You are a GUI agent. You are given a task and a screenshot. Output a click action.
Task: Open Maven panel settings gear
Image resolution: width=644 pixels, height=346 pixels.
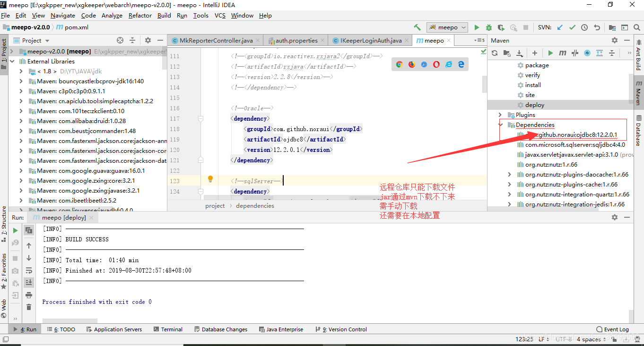coord(615,40)
